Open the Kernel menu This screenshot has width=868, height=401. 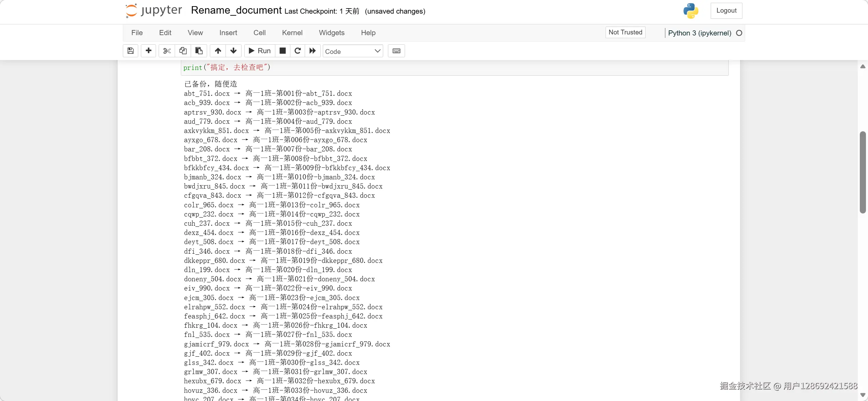[292, 32]
